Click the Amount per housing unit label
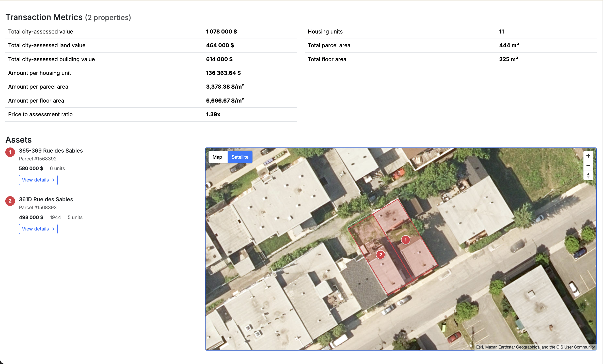Image resolution: width=603 pixels, height=364 pixels. pos(39,73)
